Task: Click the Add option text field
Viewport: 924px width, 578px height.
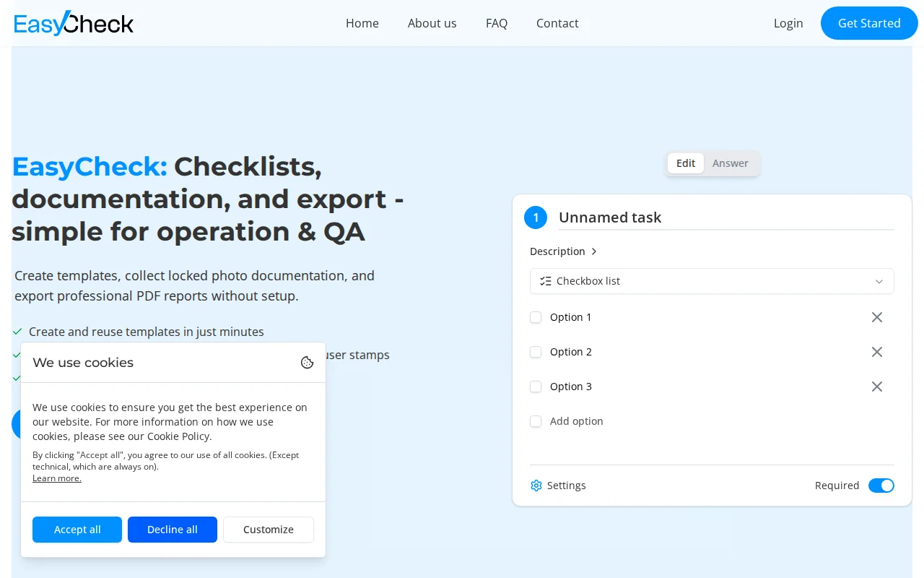Action: click(x=577, y=421)
